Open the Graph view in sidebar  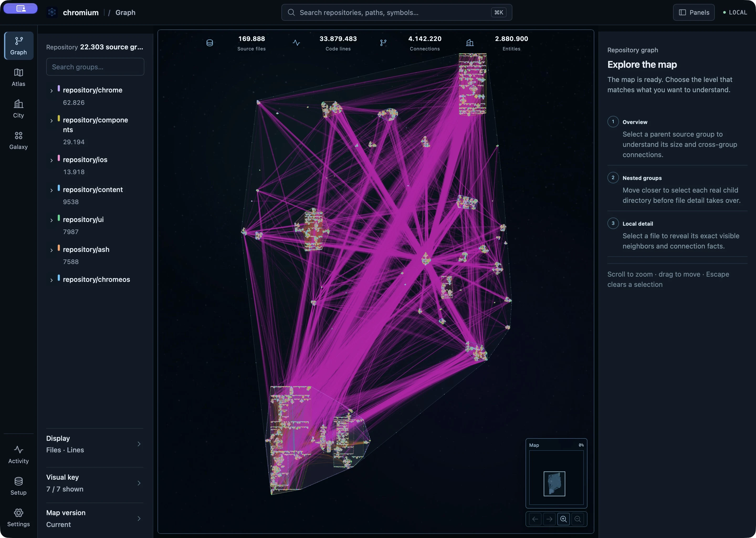coord(19,46)
